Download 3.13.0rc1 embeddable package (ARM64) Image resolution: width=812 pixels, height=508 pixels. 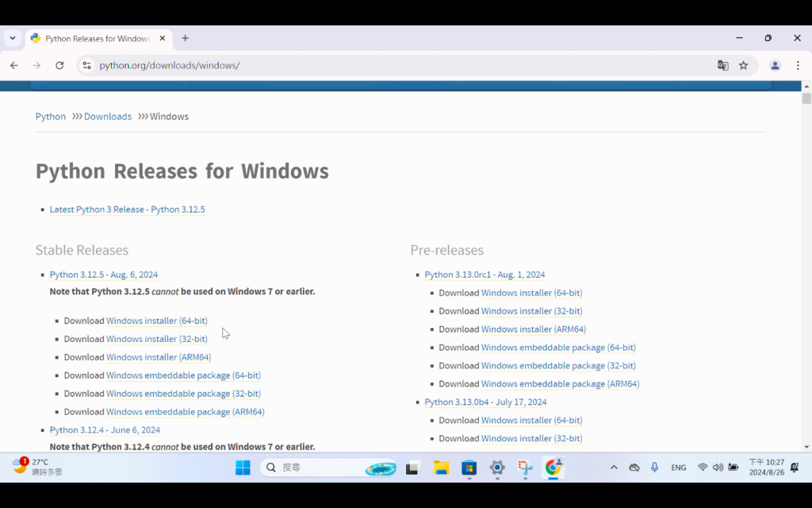[x=561, y=383]
